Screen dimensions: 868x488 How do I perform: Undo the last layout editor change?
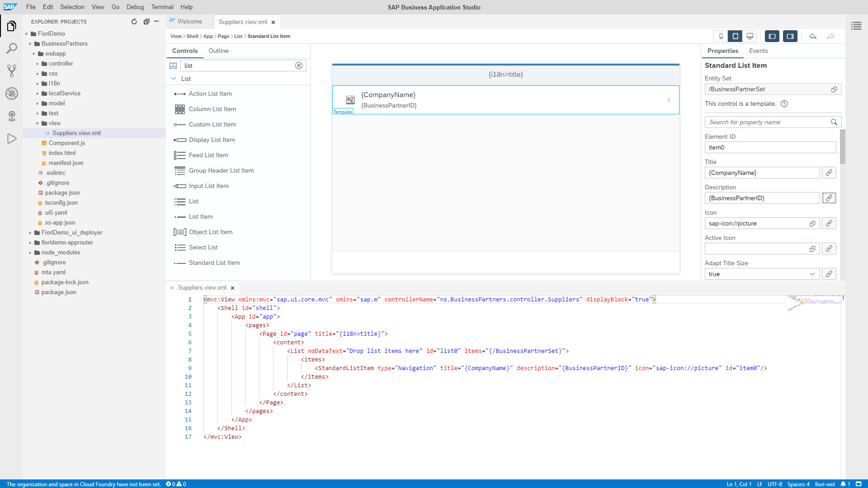[x=813, y=36]
